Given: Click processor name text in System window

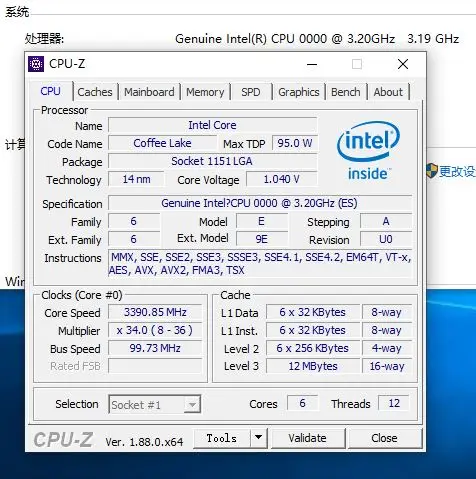Looking at the screenshot, I should (x=285, y=39).
